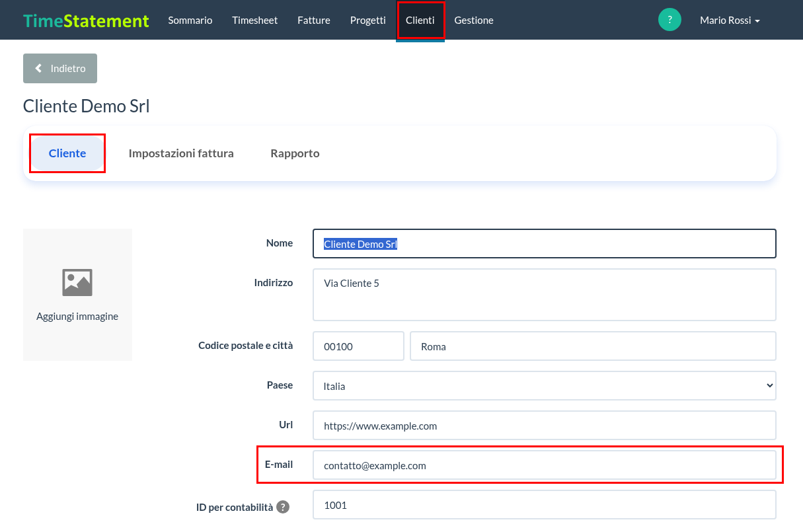803x532 pixels.
Task: Click the city field containing Roma
Action: pyautogui.click(x=593, y=346)
